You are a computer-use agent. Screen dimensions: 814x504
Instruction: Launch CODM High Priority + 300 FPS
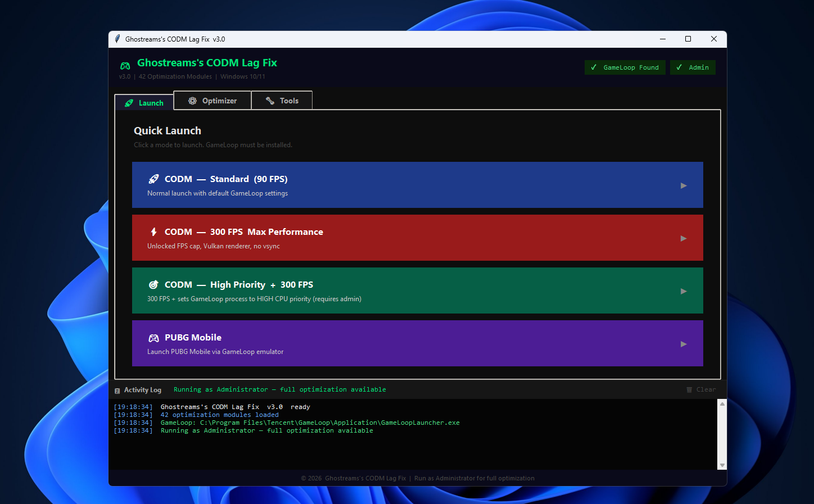coord(418,290)
